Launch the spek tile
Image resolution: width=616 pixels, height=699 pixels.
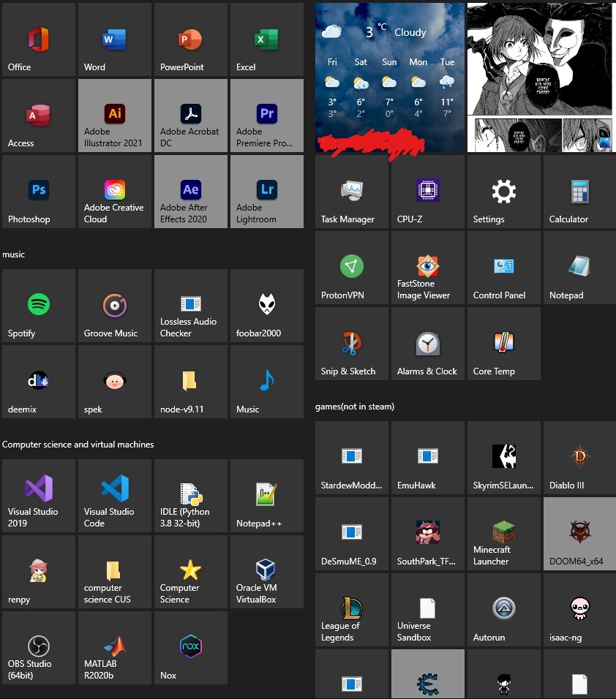pos(115,382)
